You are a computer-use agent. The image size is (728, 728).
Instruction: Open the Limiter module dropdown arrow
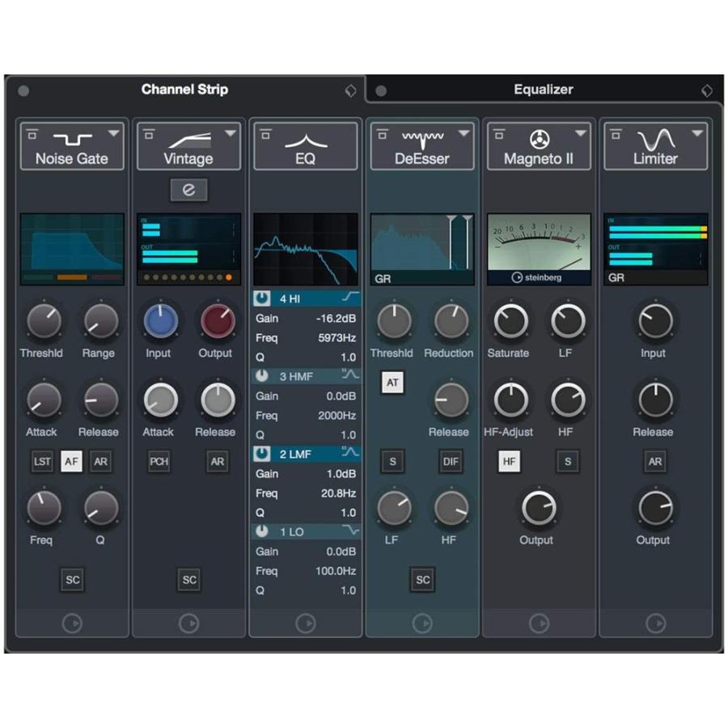coord(697,133)
